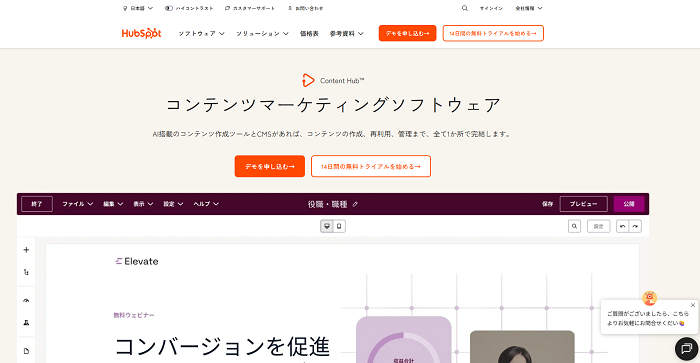Viewport: 700px width, 363px height.
Task: Expand the ソフトウェア navigation menu
Action: pyautogui.click(x=201, y=33)
